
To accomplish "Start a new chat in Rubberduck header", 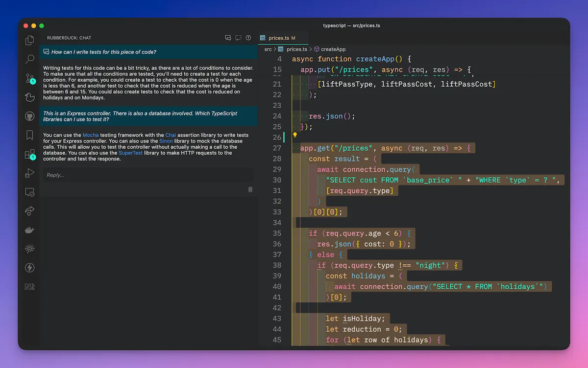I will pyautogui.click(x=228, y=38).
